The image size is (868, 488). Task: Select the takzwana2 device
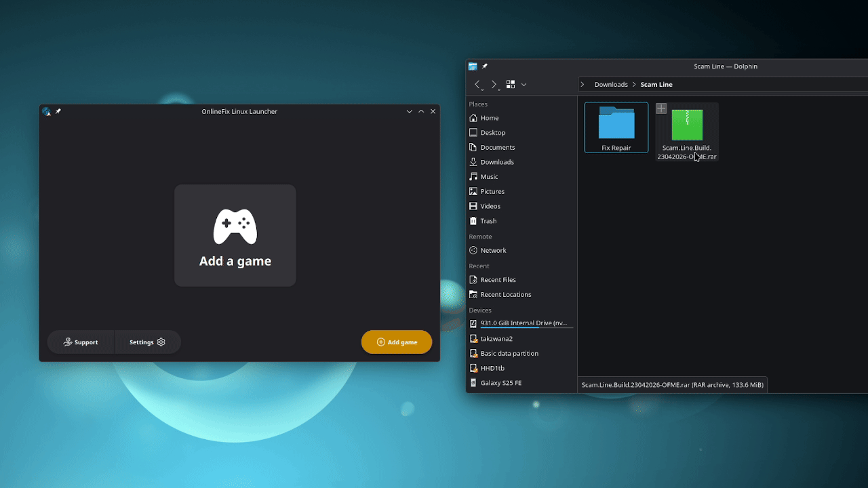point(521,339)
